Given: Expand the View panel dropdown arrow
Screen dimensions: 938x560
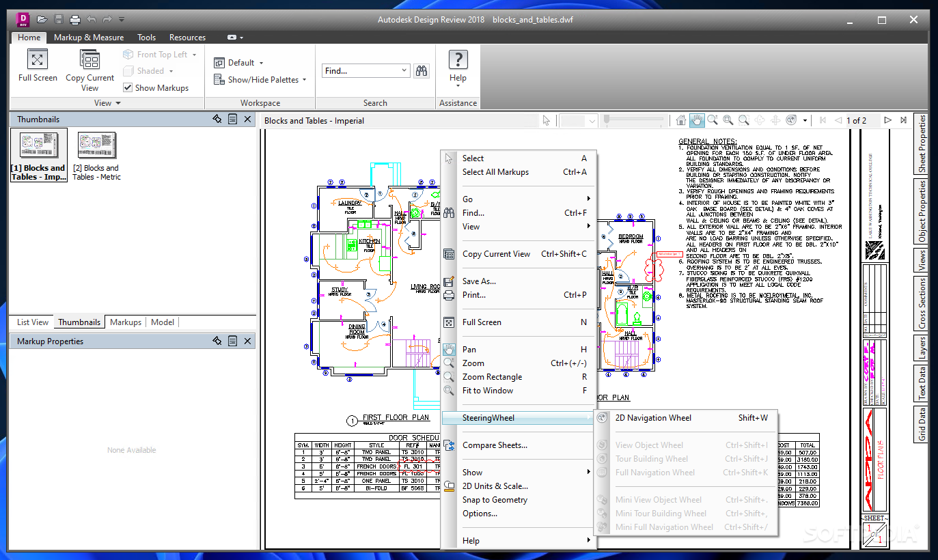Looking at the screenshot, I should click(x=118, y=103).
